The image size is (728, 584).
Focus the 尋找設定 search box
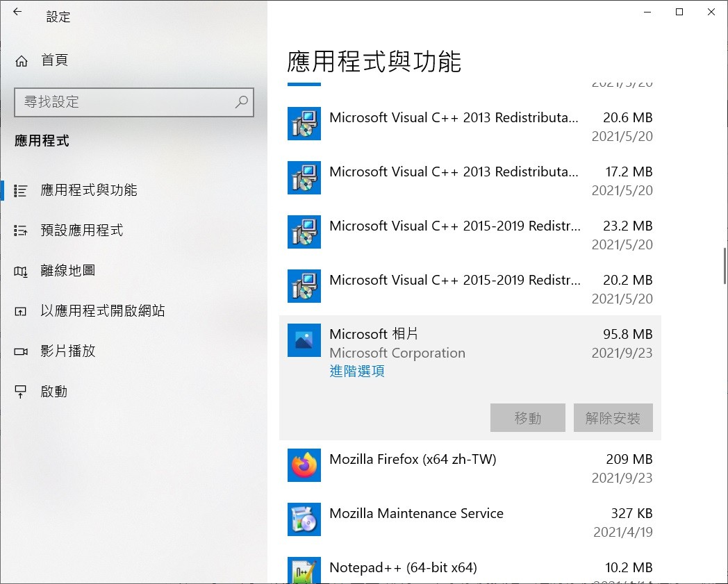(134, 102)
